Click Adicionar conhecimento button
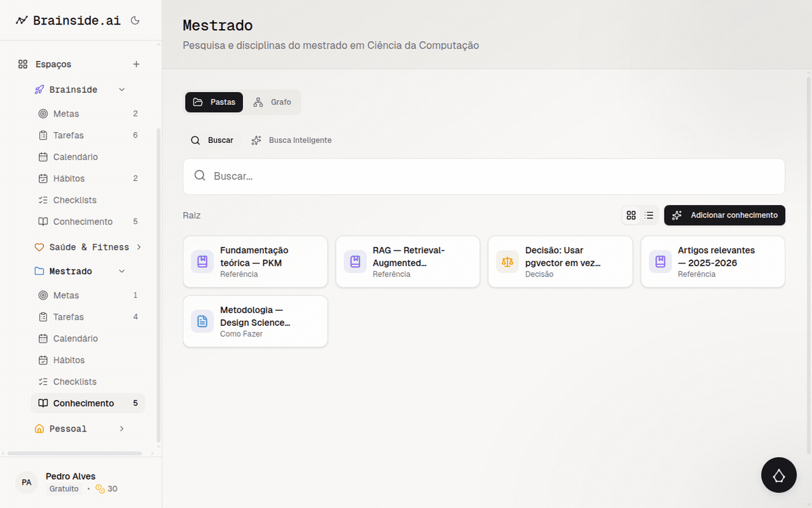The image size is (812, 508). pos(725,215)
